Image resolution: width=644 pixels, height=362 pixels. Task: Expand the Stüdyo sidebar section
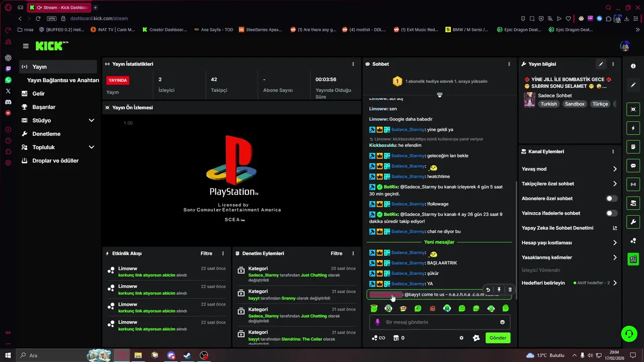91,121
